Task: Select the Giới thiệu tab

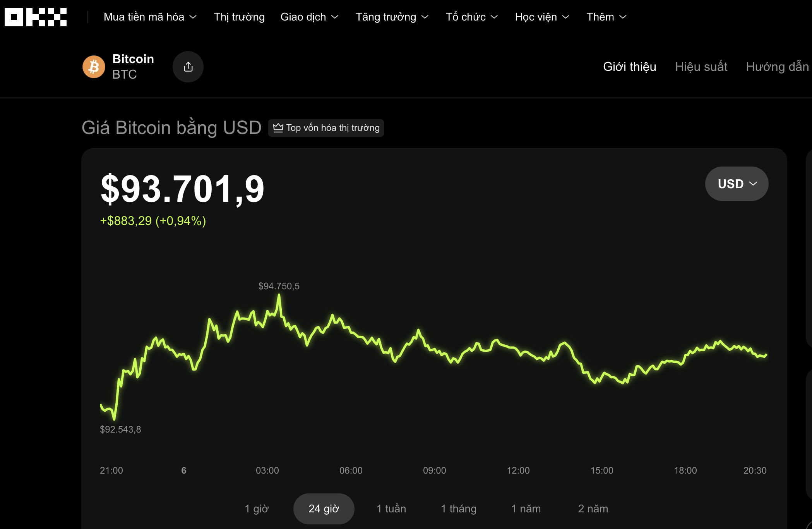Action: [x=629, y=66]
